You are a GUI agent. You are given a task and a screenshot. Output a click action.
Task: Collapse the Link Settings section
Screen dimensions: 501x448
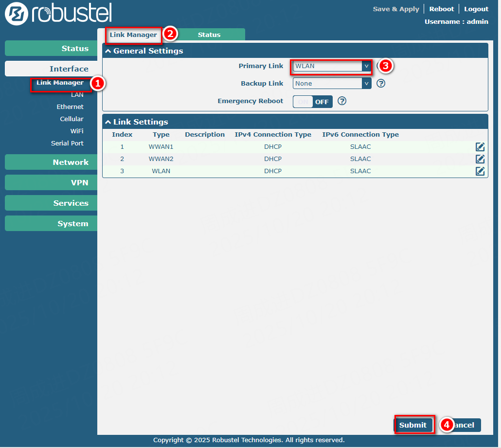pos(108,122)
